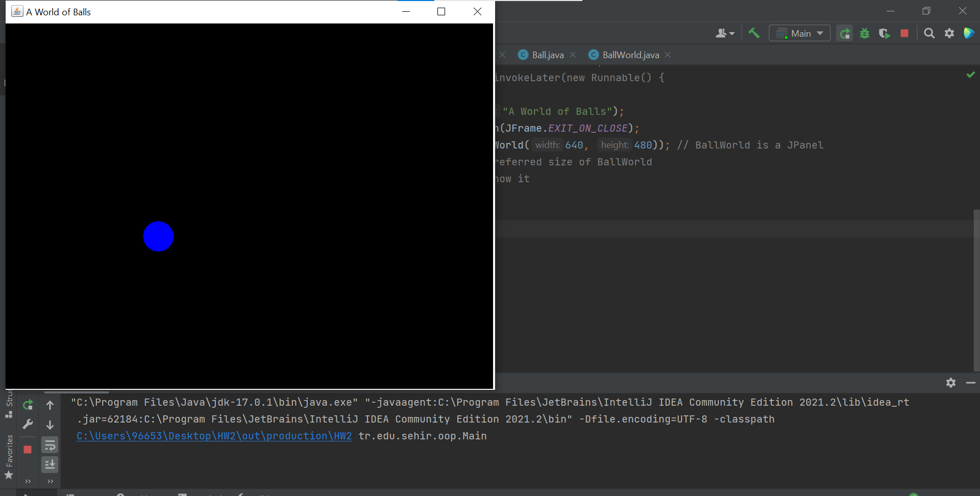Minimize the IntelliJ IDEA window
This screenshot has width=980, height=496.
click(891, 11)
